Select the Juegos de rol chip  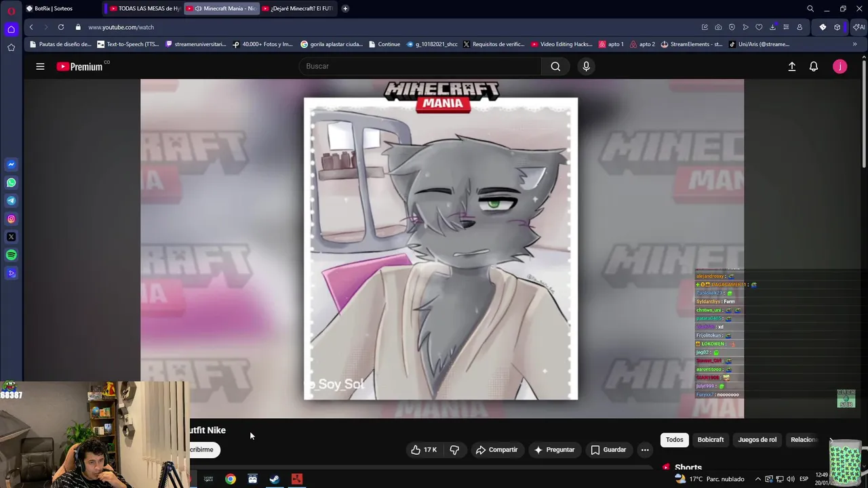(757, 440)
